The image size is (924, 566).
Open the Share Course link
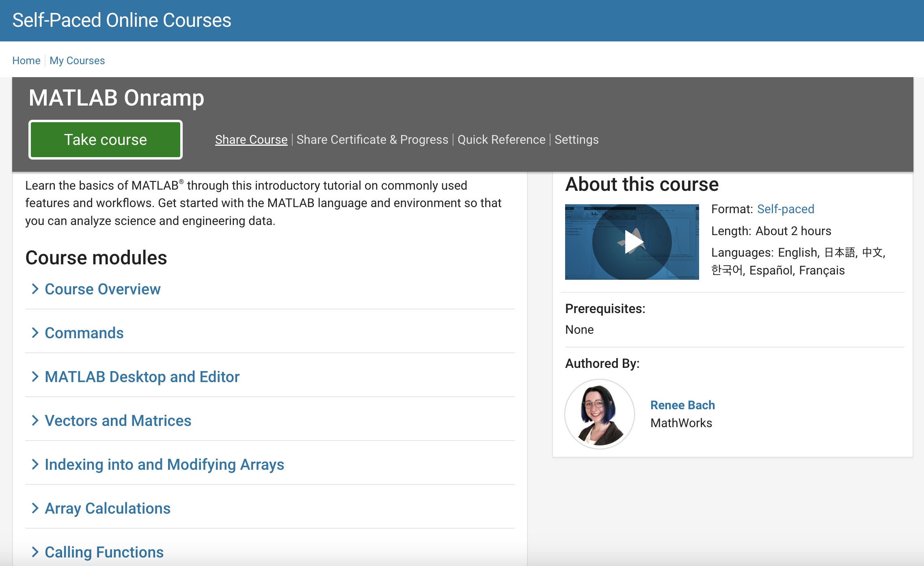pyautogui.click(x=251, y=140)
